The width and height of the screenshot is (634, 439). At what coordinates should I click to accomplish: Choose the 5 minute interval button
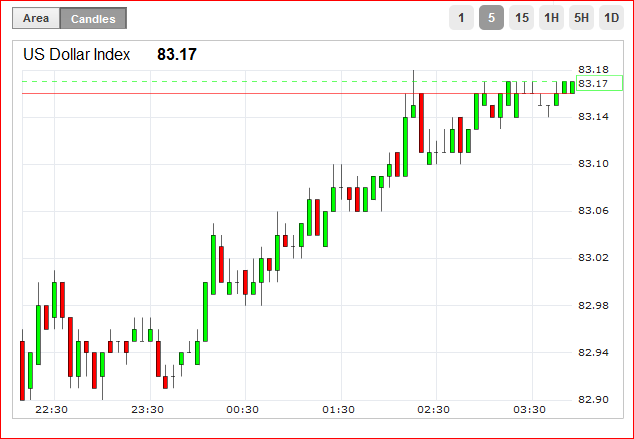click(x=491, y=18)
